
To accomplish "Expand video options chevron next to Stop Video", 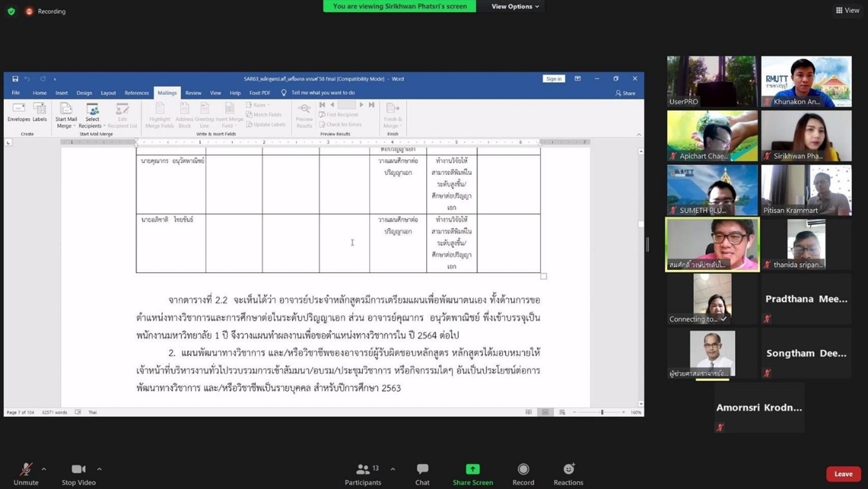I will pos(100,469).
